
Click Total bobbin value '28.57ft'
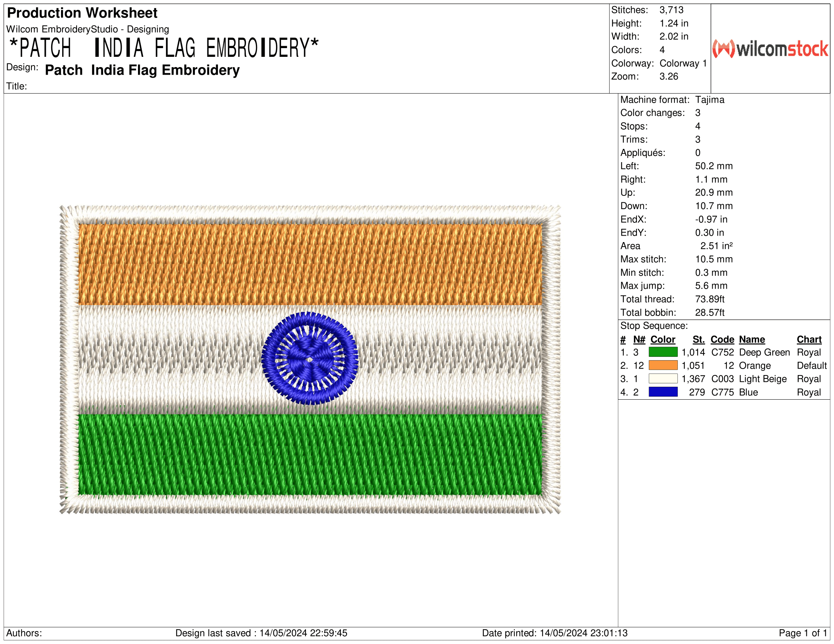tap(710, 313)
